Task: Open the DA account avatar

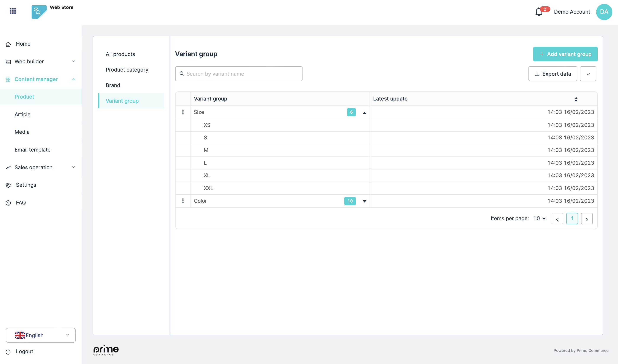Action: click(x=604, y=12)
